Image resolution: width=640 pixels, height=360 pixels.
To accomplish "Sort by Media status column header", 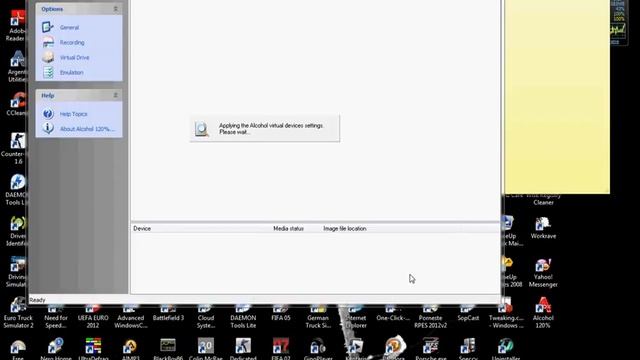I will click(x=288, y=229).
